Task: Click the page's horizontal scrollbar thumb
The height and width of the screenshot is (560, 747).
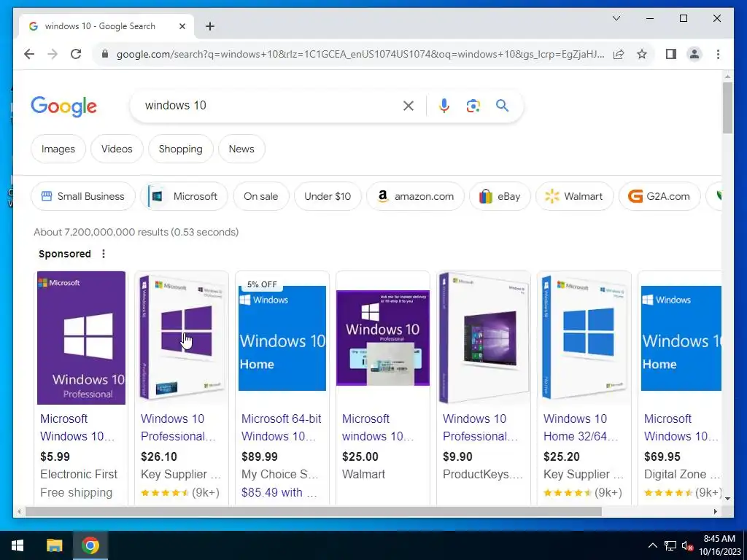Action: (314, 511)
